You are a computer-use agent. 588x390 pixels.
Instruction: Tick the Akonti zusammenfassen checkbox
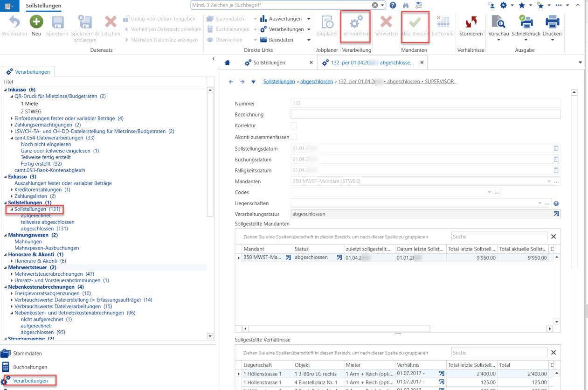[x=294, y=137]
